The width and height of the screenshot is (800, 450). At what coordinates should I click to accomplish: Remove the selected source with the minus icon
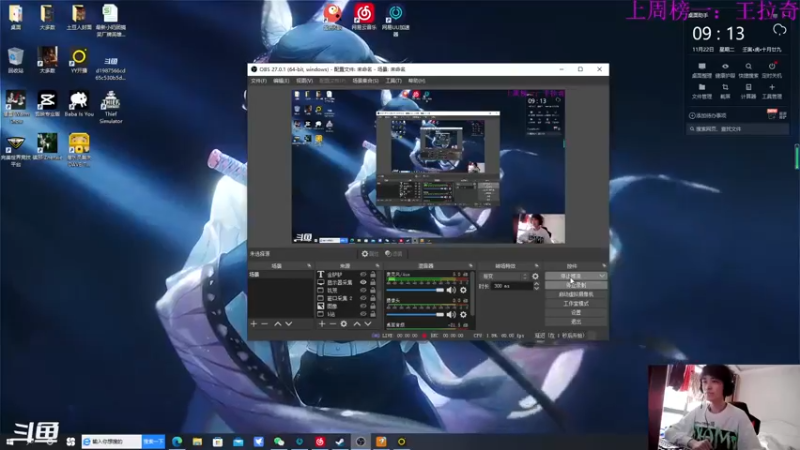point(333,324)
